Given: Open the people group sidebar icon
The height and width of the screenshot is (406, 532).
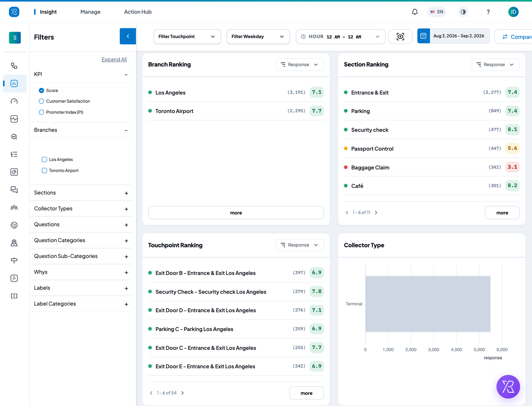Looking at the screenshot, I should click(14, 207).
